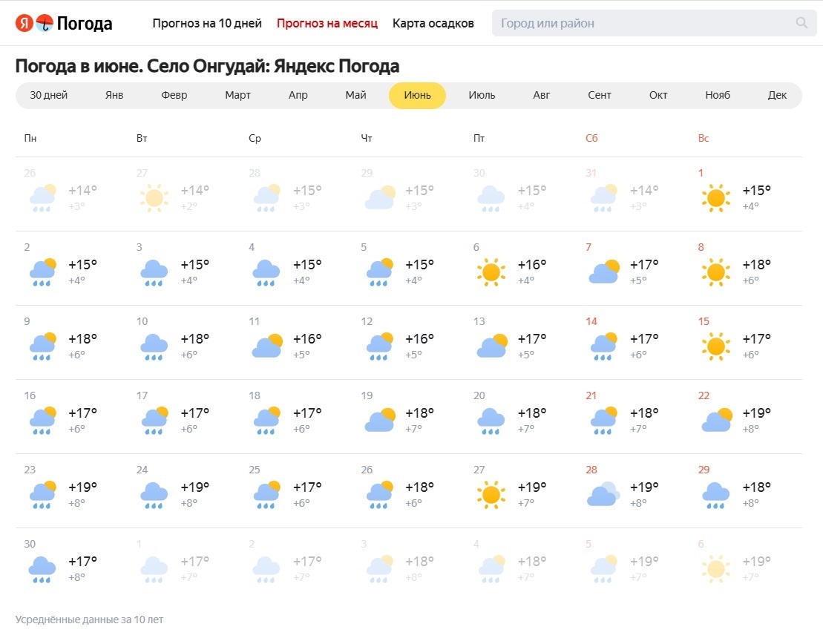823x644 pixels.
Task: Switch to the Янв month tab
Action: [x=114, y=95]
